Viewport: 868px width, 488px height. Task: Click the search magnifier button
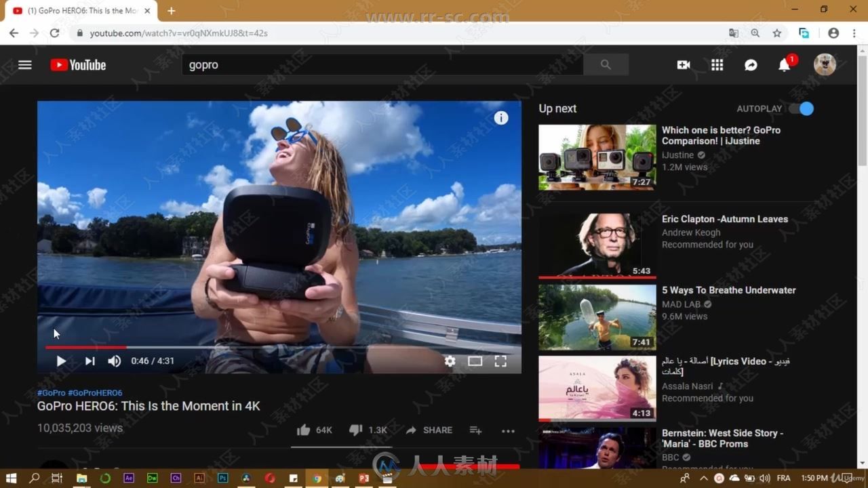click(x=606, y=65)
